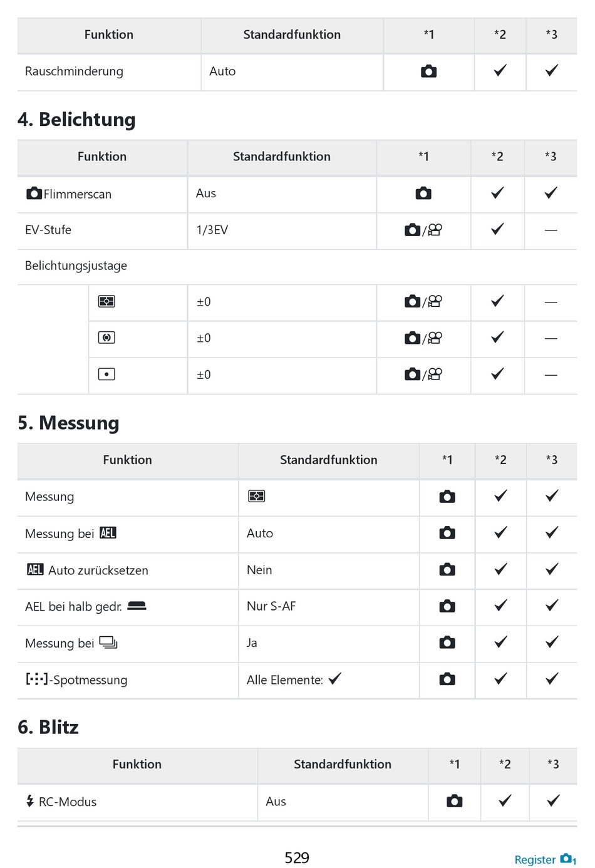Click the AEL icon before 'Auto zurücksetzen'
The image size is (595, 868).
coord(35,569)
